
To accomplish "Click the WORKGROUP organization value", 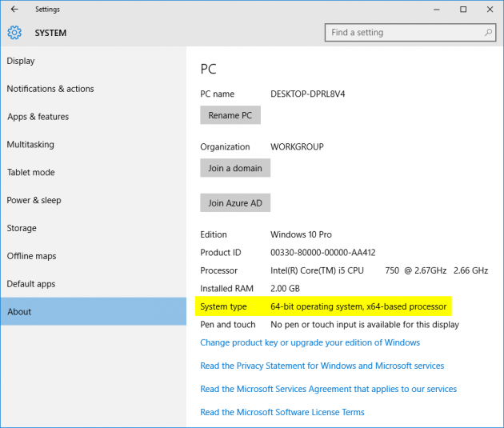I will point(297,147).
